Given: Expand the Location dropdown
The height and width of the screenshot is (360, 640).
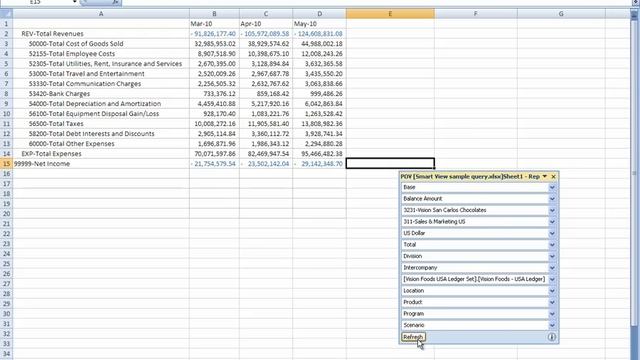Looking at the screenshot, I should [x=552, y=291].
